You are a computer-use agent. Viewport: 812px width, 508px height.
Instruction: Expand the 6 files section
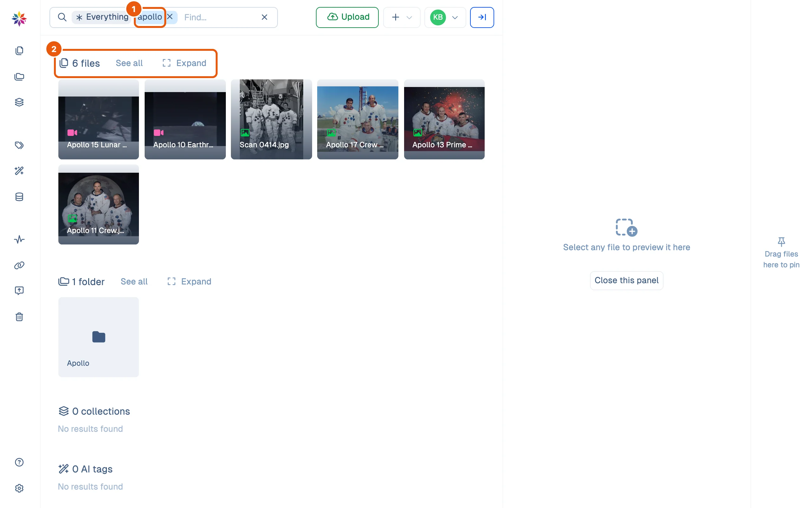pyautogui.click(x=185, y=63)
